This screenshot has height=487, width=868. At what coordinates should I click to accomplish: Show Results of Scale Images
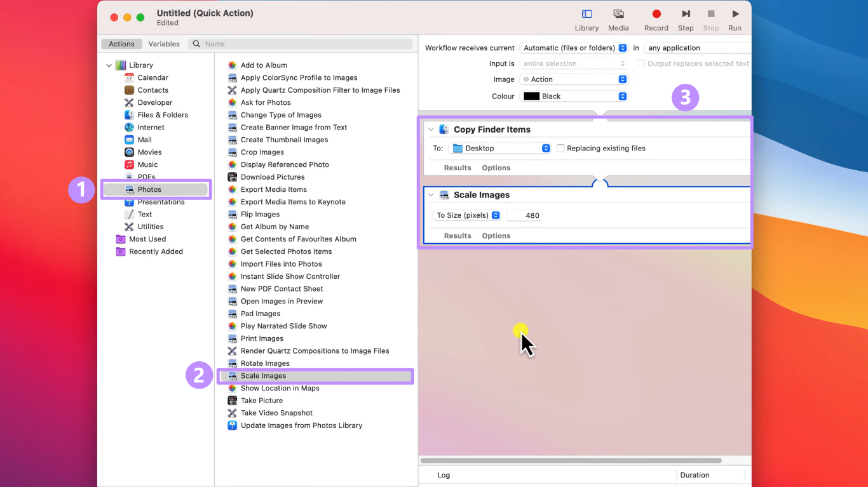coord(458,236)
